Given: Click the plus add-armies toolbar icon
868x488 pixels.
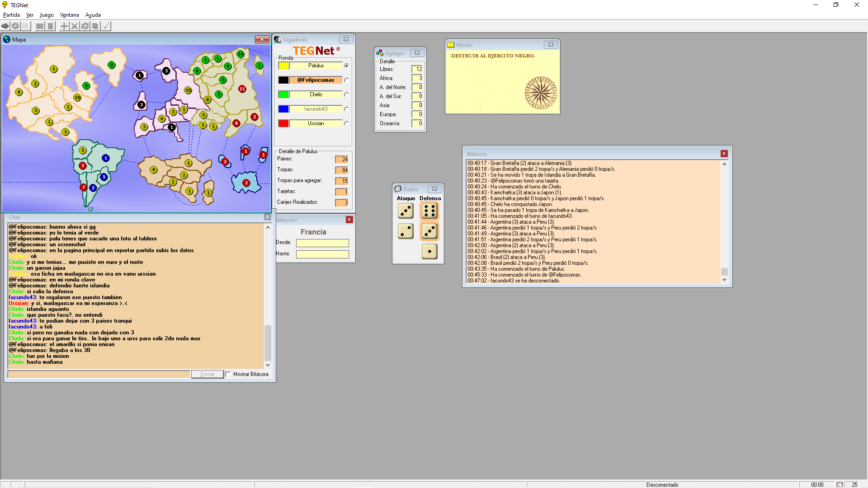Looking at the screenshot, I should 64,26.
